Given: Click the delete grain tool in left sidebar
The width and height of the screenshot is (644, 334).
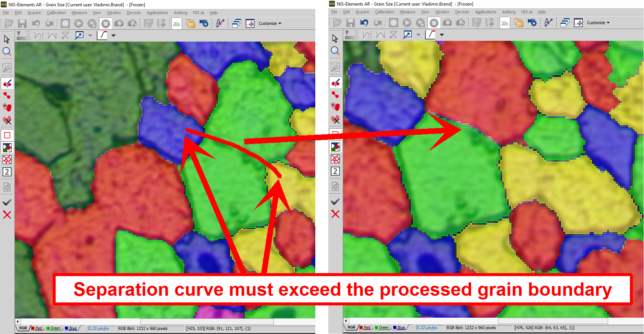Looking at the screenshot, I should pos(7,120).
